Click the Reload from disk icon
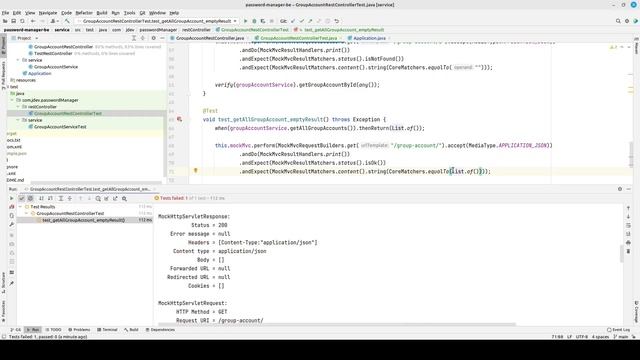This screenshot has height=360, width=640. (22, 21)
